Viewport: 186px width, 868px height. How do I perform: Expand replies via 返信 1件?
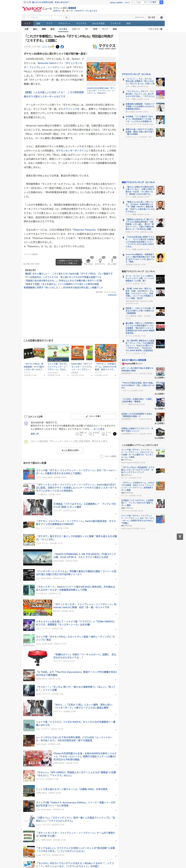pos(34,434)
